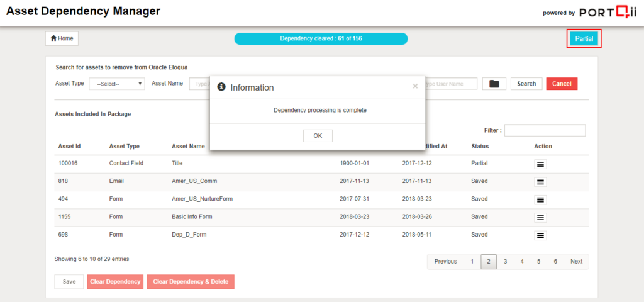Open action menu for Amer_US_NurtureForm row
Image resolution: width=644 pixels, height=302 pixels.
pos(540,199)
